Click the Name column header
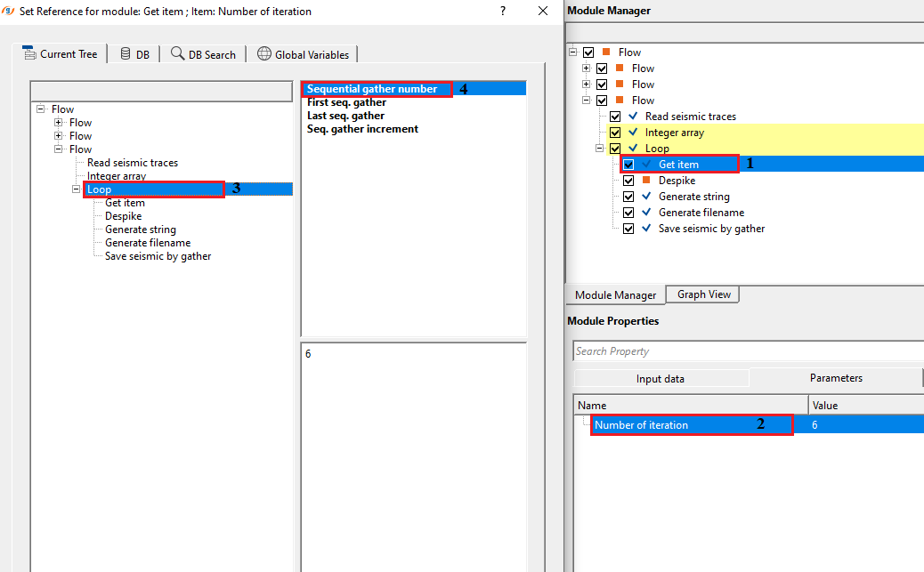 click(691, 406)
